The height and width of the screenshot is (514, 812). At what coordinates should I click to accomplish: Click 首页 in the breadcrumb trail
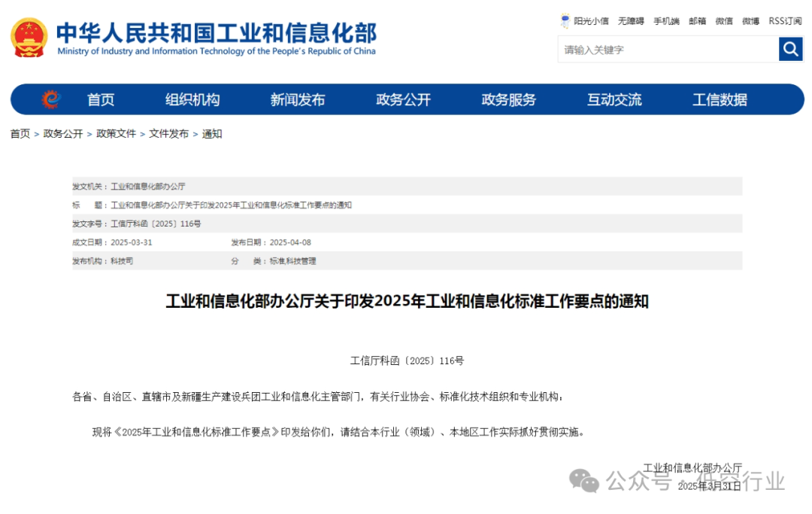18,133
